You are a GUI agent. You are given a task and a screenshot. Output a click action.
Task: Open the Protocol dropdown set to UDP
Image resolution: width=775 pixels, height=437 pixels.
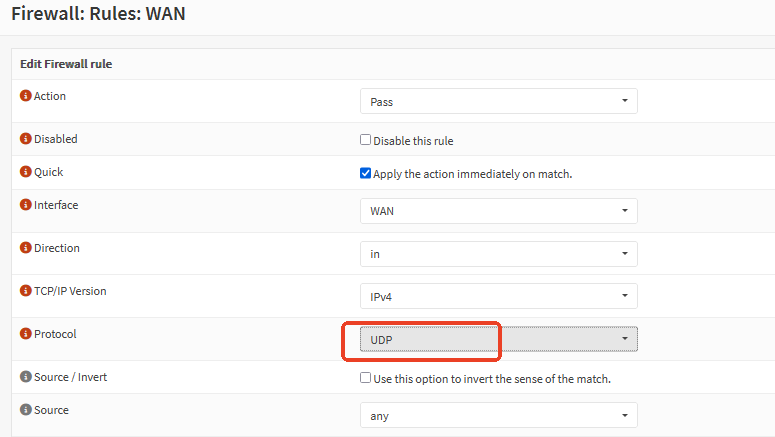(x=498, y=340)
